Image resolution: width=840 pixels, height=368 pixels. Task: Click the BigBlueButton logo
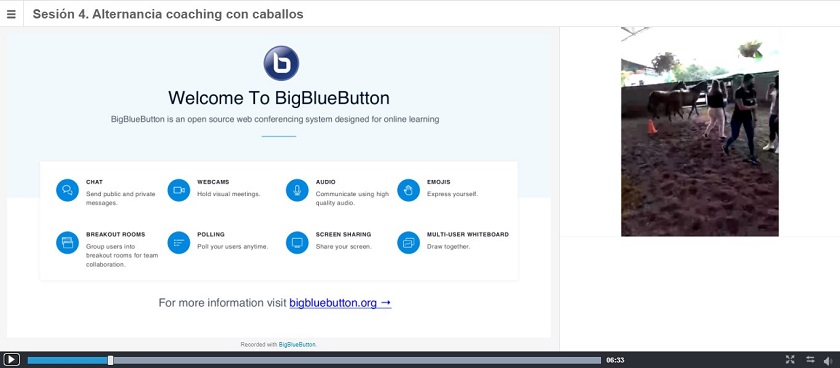(281, 63)
